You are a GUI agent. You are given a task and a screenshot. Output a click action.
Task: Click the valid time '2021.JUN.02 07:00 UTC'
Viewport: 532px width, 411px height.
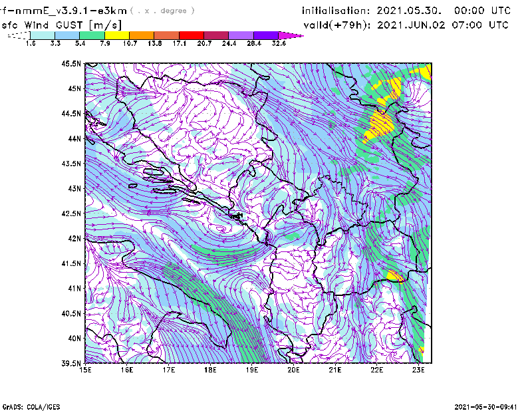(443, 25)
